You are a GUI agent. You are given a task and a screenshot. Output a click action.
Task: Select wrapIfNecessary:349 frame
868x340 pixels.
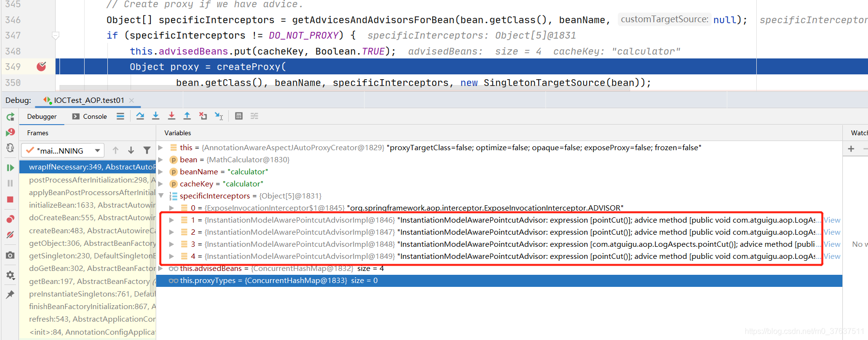click(88, 167)
